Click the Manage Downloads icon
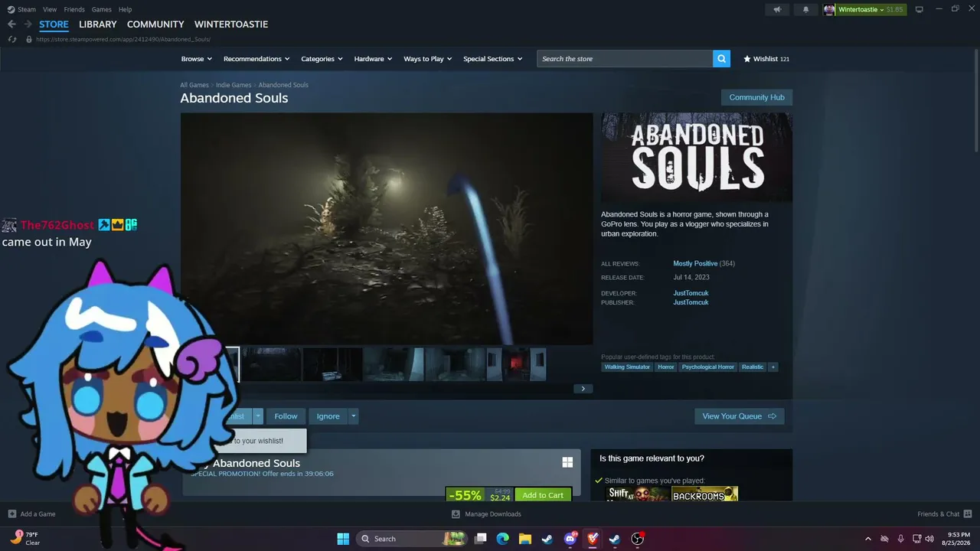 [456, 514]
